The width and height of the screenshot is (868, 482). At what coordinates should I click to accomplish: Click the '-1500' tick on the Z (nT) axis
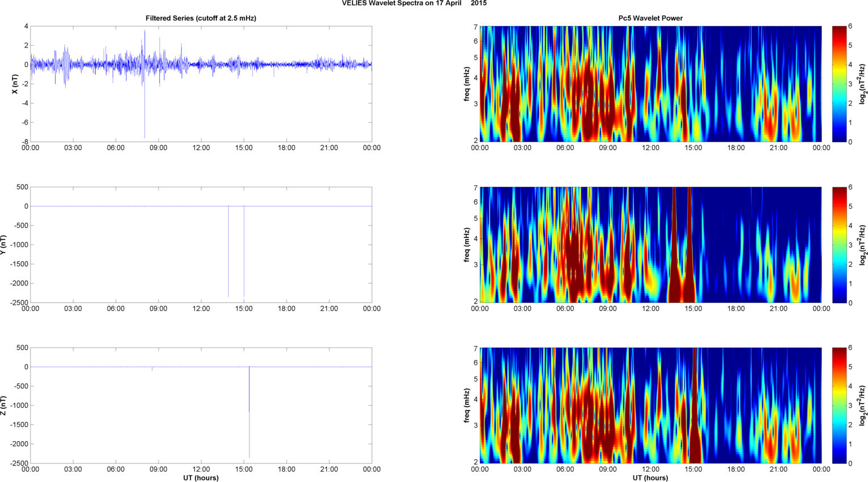[x=19, y=425]
